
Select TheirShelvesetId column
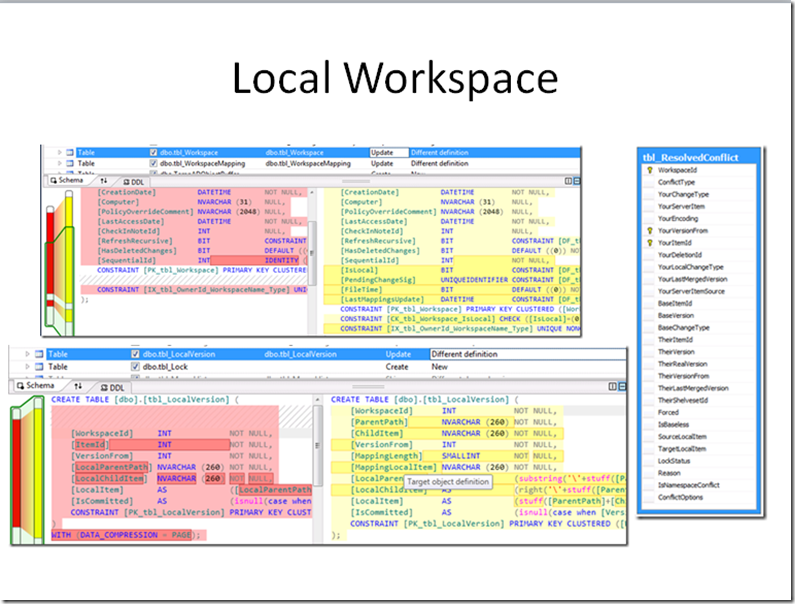[x=683, y=401]
